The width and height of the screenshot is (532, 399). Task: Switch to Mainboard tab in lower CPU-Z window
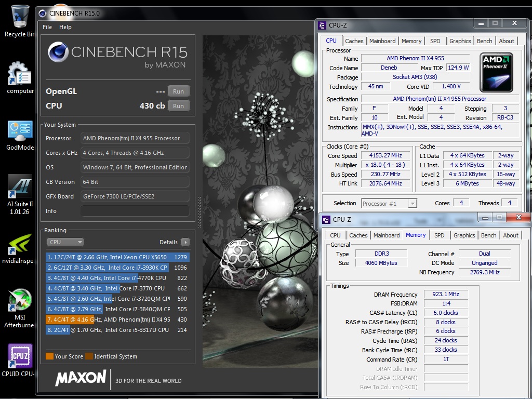(x=387, y=235)
